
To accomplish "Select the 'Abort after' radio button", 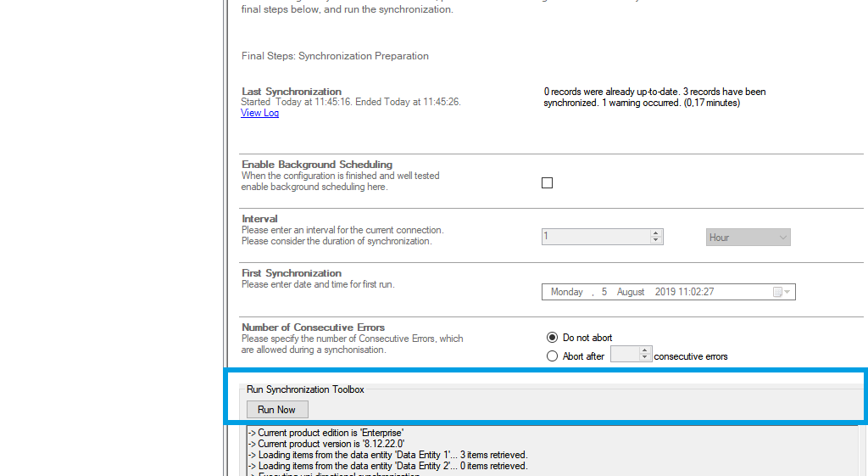I will [x=553, y=356].
